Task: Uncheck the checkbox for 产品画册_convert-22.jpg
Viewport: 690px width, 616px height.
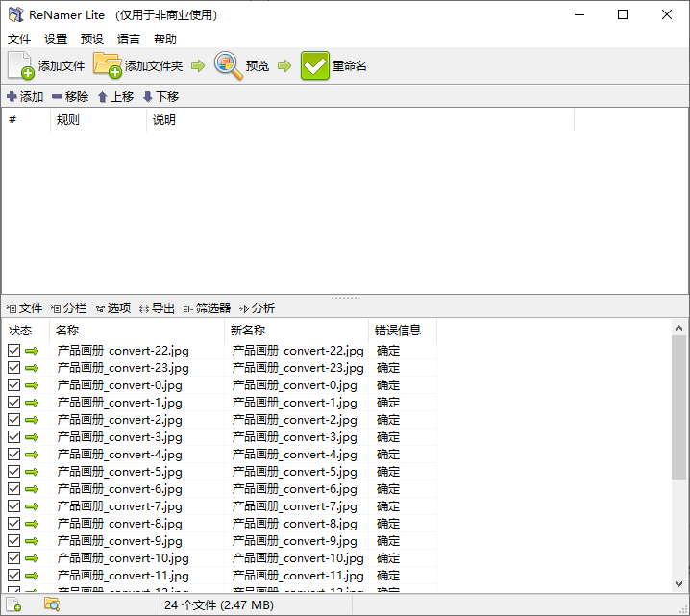Action: pos(13,351)
